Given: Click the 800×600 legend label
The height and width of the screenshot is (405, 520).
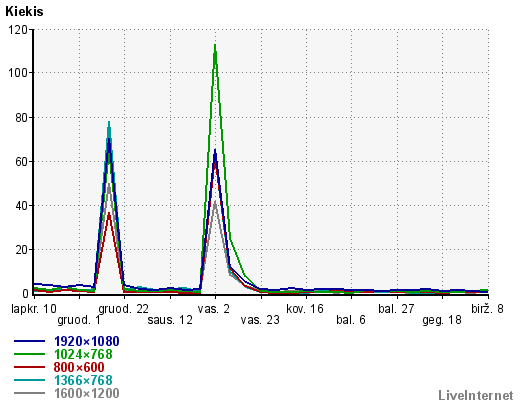Looking at the screenshot, I should coord(79,367).
